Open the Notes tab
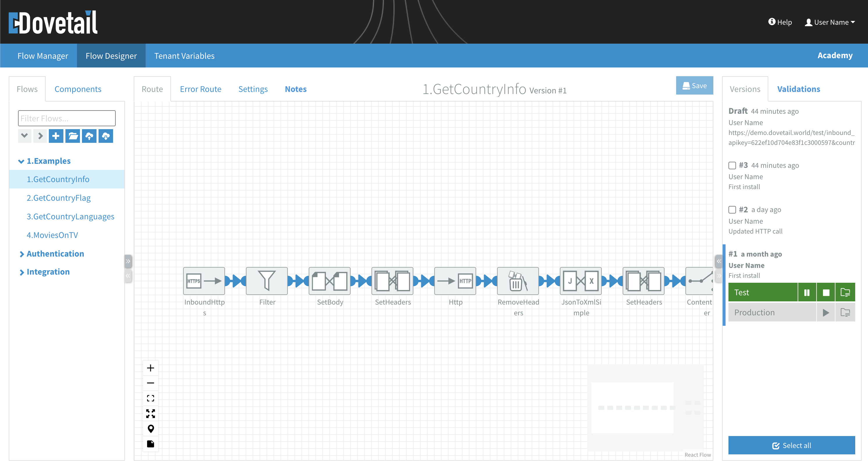Screen dimensions: 868x466 click(296, 89)
